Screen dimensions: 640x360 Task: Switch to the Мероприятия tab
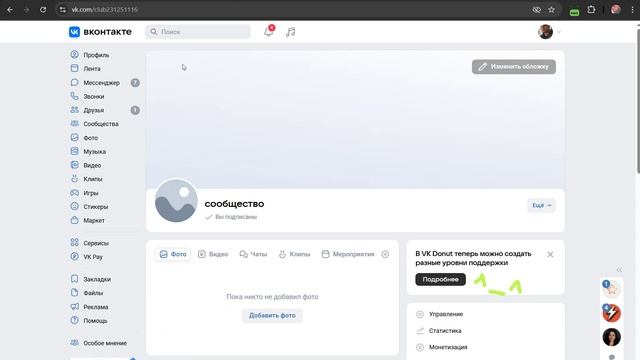[x=348, y=254]
